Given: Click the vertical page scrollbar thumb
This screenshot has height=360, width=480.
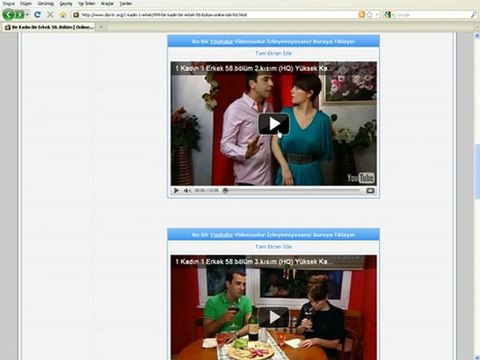Looking at the screenshot, I should [x=477, y=172].
